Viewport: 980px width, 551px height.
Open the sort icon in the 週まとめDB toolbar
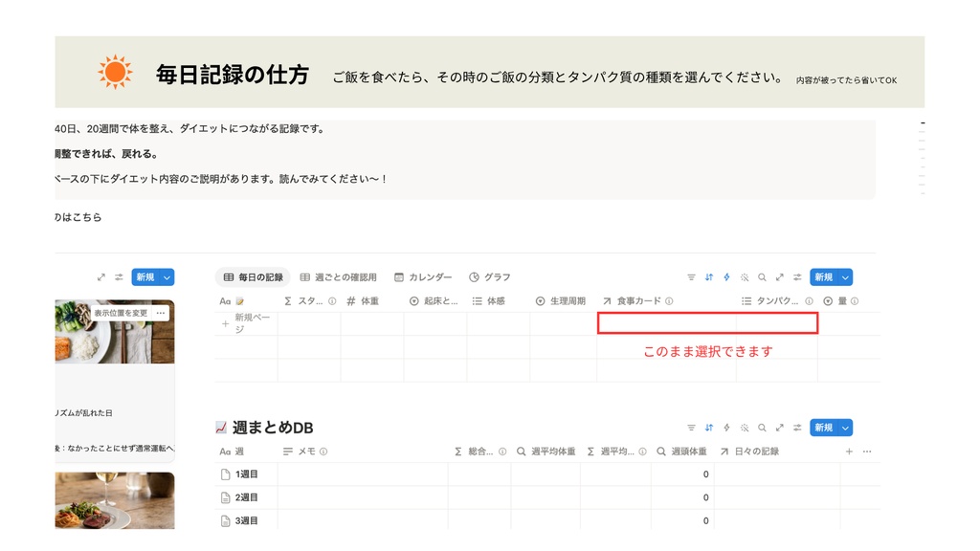[x=709, y=428]
